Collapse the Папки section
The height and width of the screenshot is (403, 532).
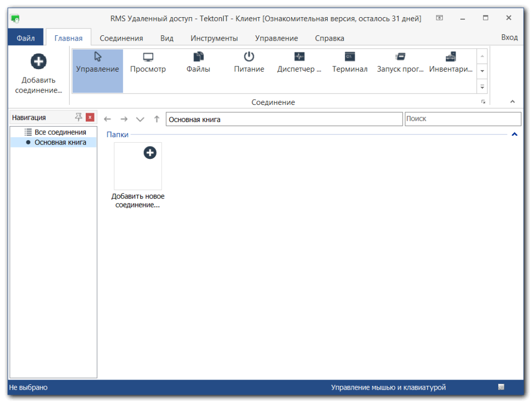(x=514, y=135)
